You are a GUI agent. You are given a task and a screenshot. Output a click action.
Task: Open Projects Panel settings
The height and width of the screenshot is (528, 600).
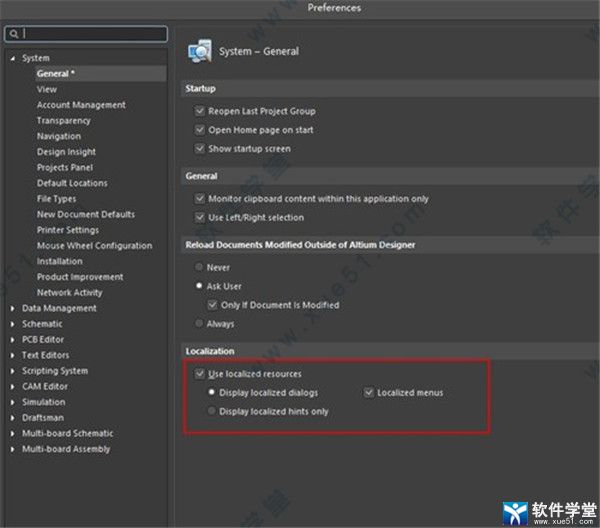tap(65, 168)
